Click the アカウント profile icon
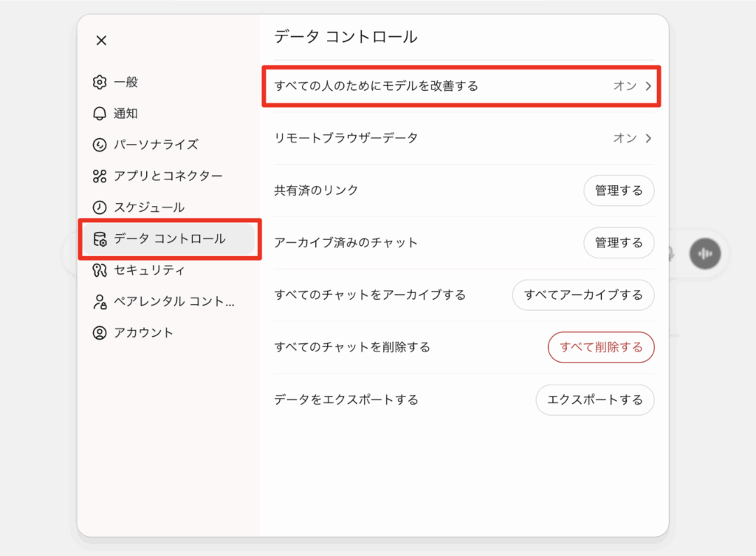The width and height of the screenshot is (756, 556). coord(100,333)
